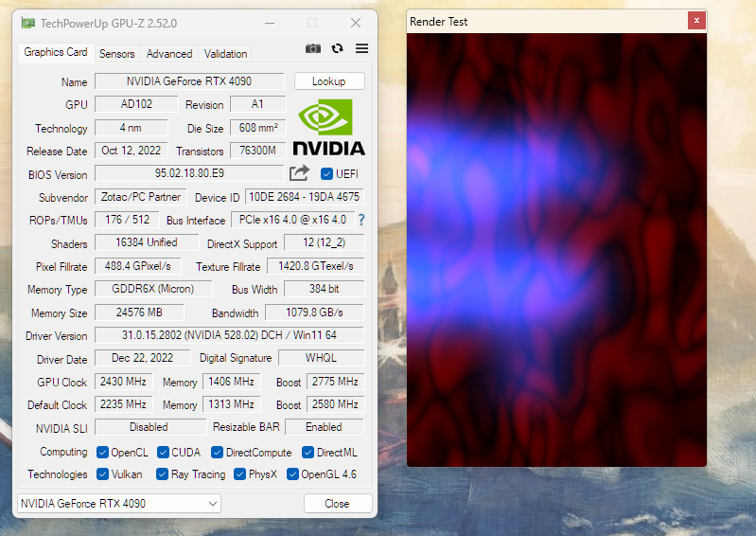
Task: Click the NVIDIA SLI Disabled field
Action: click(150, 427)
